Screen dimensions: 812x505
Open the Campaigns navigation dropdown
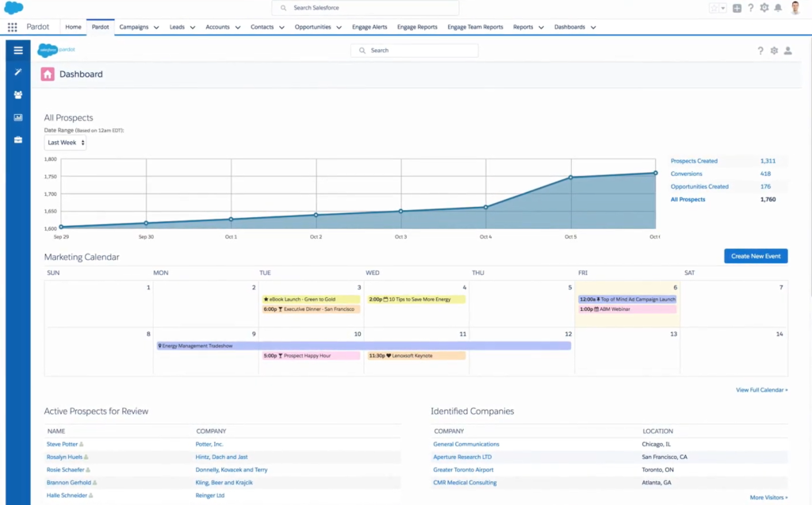139,26
